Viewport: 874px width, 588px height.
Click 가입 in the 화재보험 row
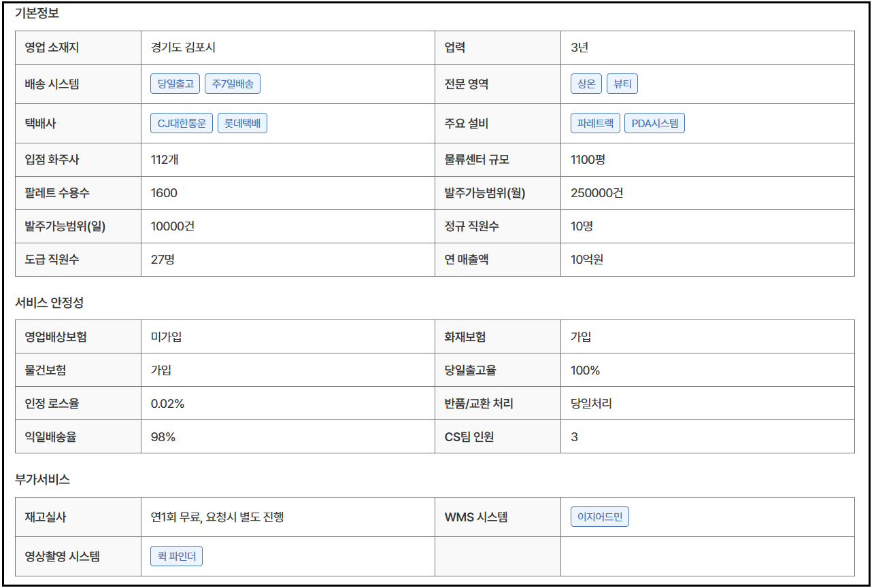pyautogui.click(x=581, y=336)
